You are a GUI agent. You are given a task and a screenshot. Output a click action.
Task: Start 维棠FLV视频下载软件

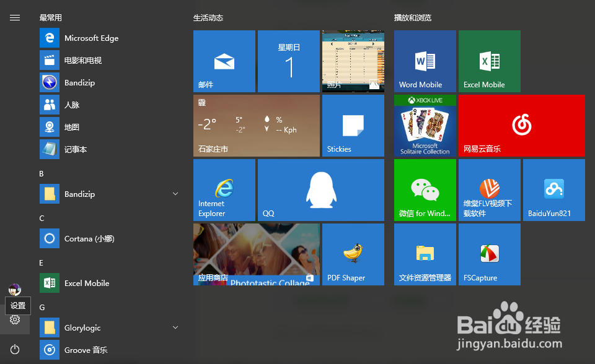(489, 189)
